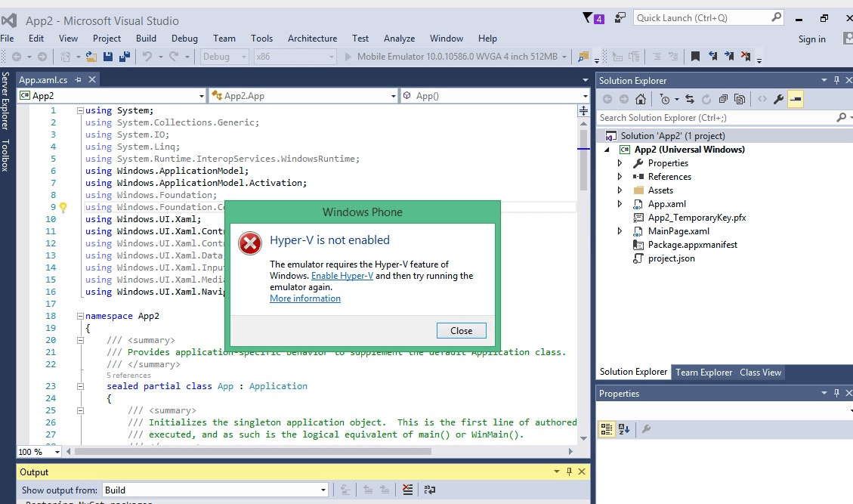Viewport: 853px width, 504px height.
Task: Toggle Preview Selected Items in Solution Explorer
Action: pos(796,99)
